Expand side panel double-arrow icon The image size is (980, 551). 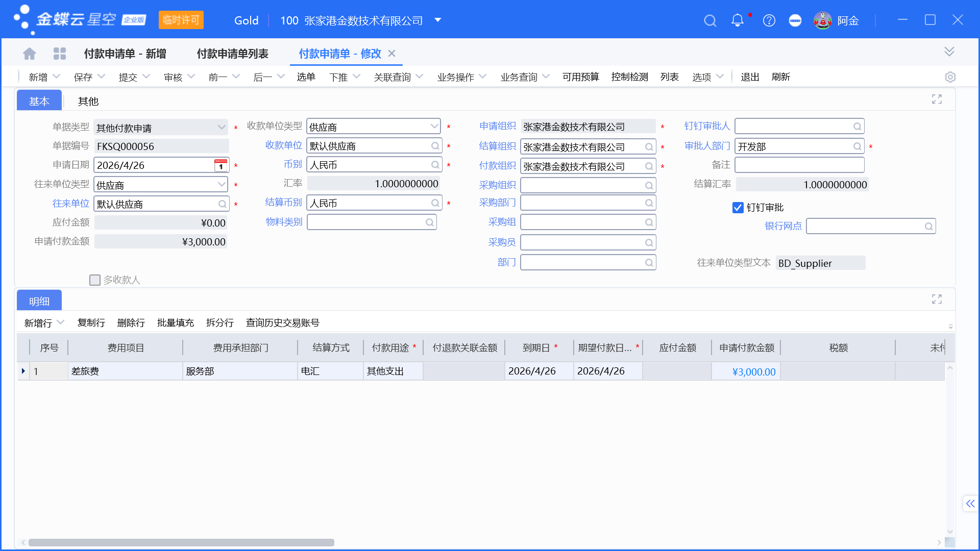click(x=970, y=504)
